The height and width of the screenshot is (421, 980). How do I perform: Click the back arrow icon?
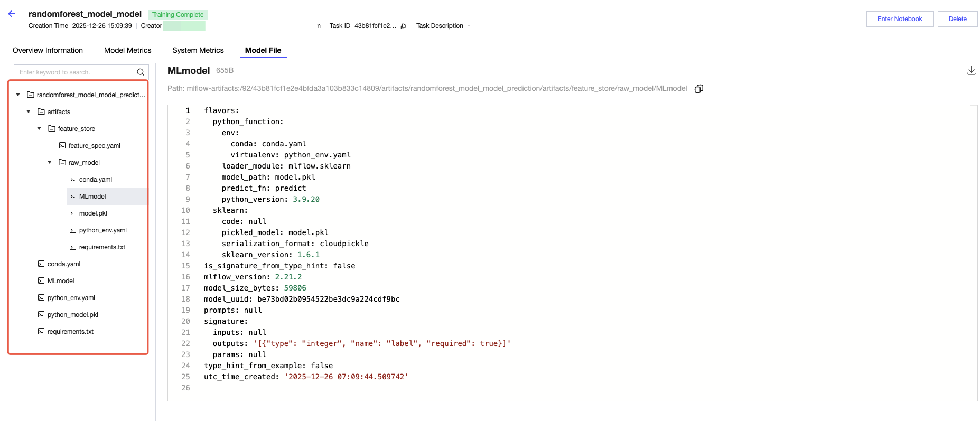click(12, 14)
